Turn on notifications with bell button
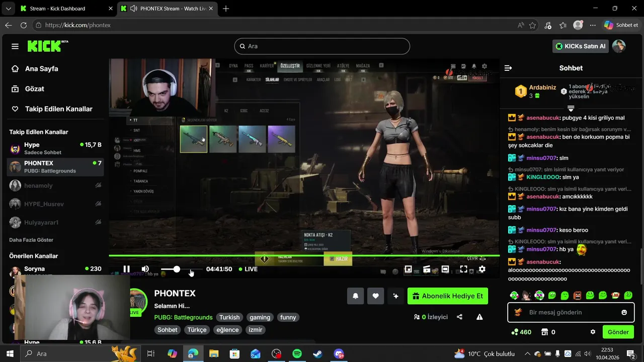Viewport: 644px width, 362px height. coord(355,296)
